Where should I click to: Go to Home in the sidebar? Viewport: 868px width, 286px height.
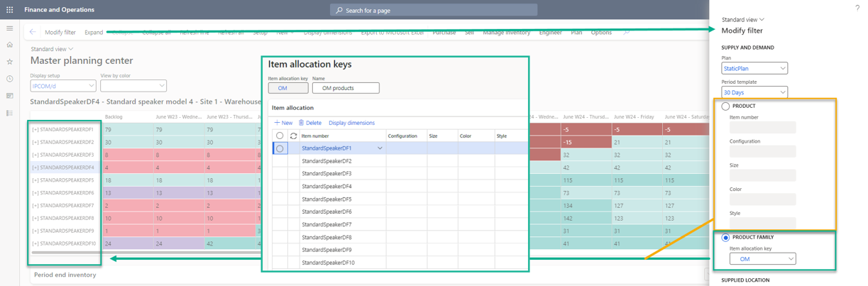pos(9,45)
